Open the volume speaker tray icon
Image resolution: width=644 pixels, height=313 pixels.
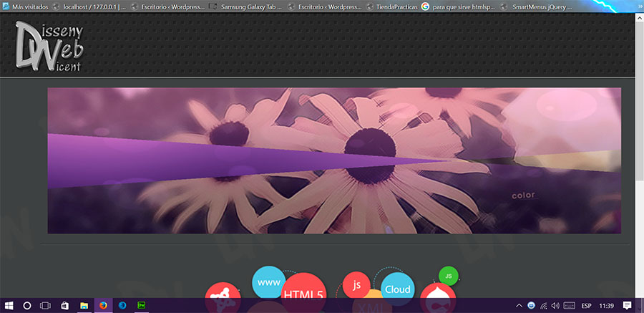click(x=555, y=306)
